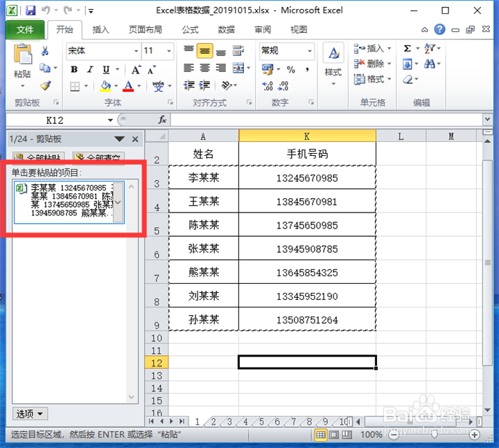Click the cell borders icon
499x448 pixels.
[75, 86]
